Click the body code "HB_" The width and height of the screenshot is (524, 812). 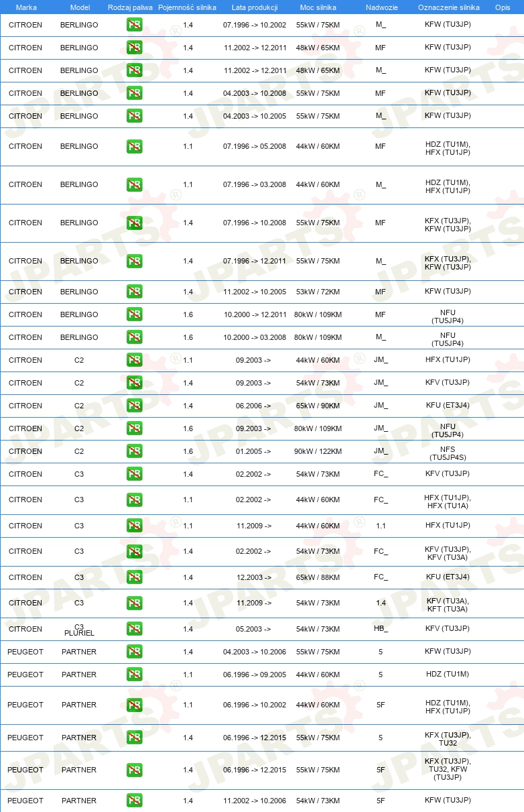(381, 629)
